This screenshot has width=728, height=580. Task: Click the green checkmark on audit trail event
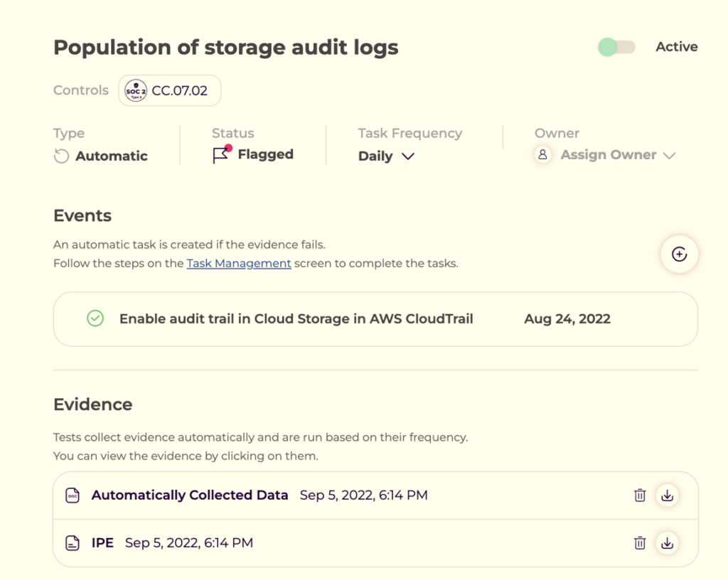[x=95, y=318]
